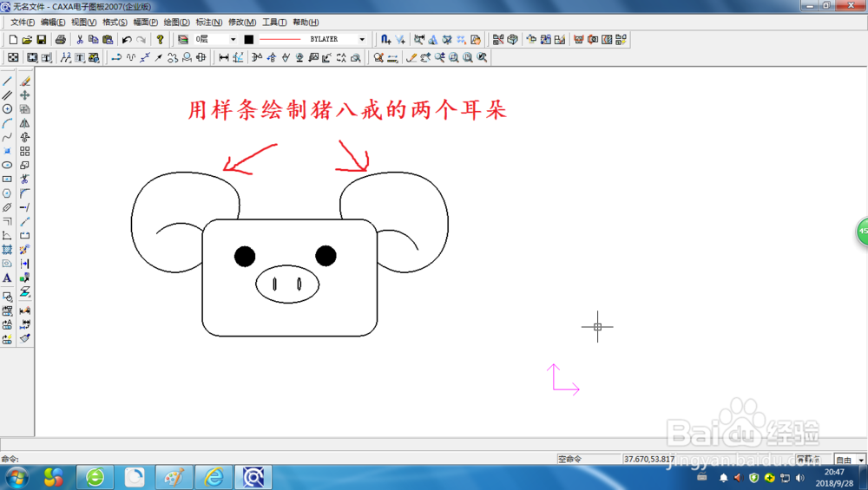Open the 视图(V) menu
This screenshot has width=868, height=490.
coord(83,23)
